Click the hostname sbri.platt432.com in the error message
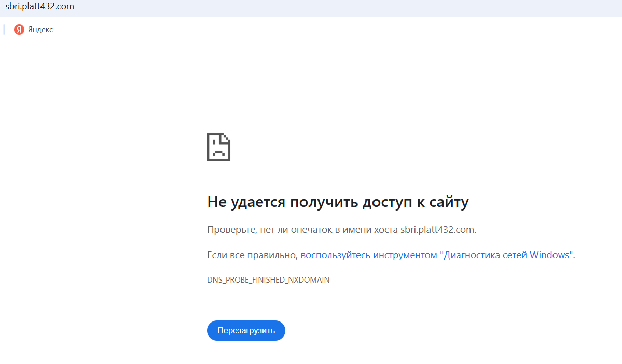Viewport: 622px width, 364px height. pos(437,230)
